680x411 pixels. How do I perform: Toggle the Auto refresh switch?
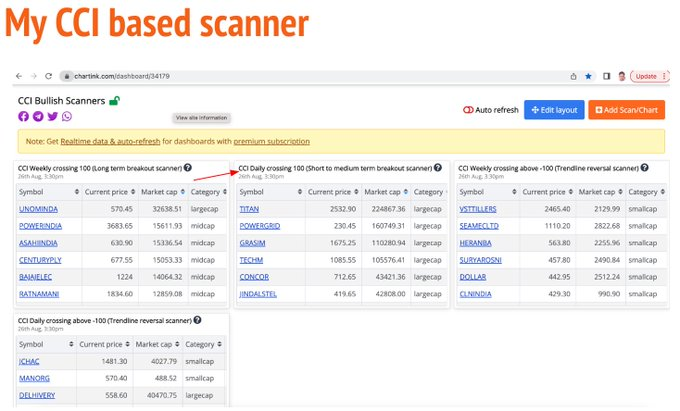pos(468,110)
